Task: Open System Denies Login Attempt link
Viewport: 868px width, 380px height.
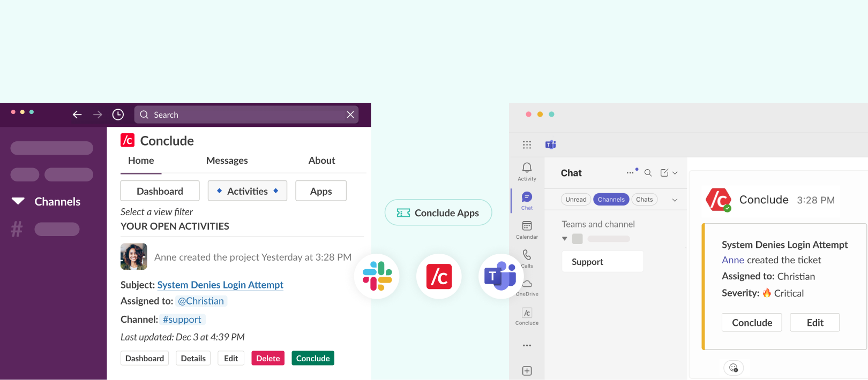Action: pos(220,285)
